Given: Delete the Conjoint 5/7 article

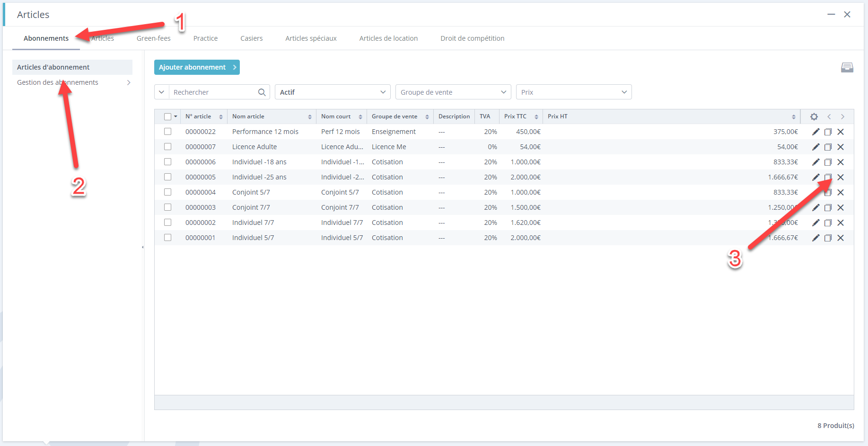Looking at the screenshot, I should click(841, 192).
